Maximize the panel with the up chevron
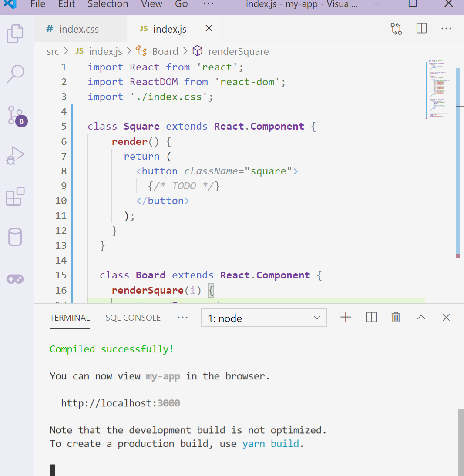 point(421,318)
